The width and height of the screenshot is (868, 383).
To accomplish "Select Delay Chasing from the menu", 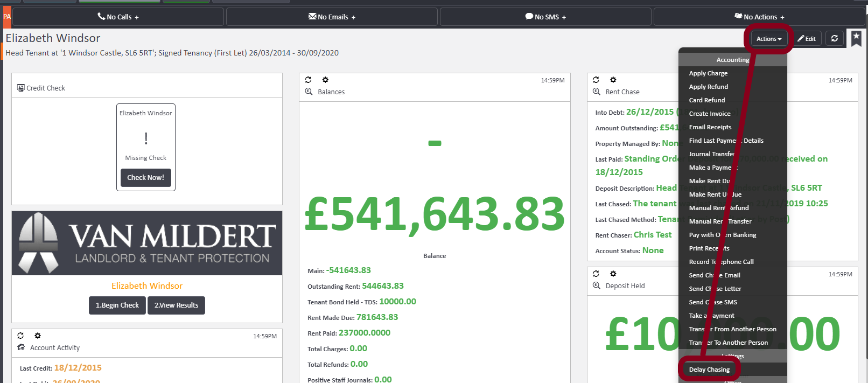I will pos(709,370).
